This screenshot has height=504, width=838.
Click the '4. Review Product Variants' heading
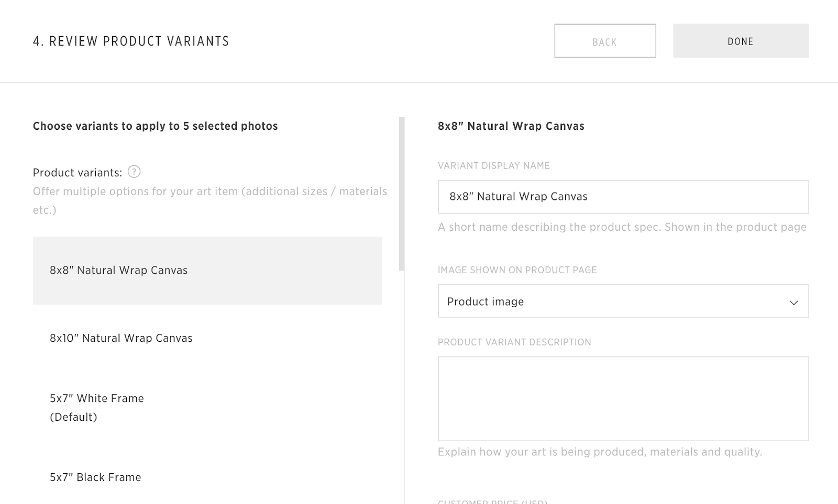pyautogui.click(x=131, y=41)
